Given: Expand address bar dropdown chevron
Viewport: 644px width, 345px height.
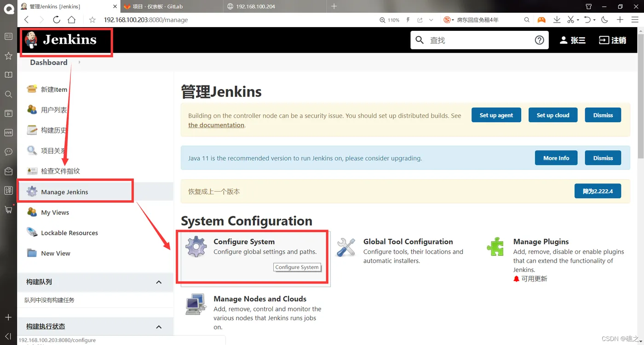Looking at the screenshot, I should coord(431,20).
